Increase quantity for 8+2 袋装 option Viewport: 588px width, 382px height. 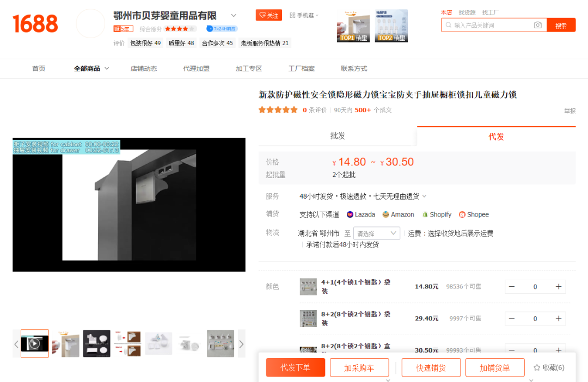[559, 319]
